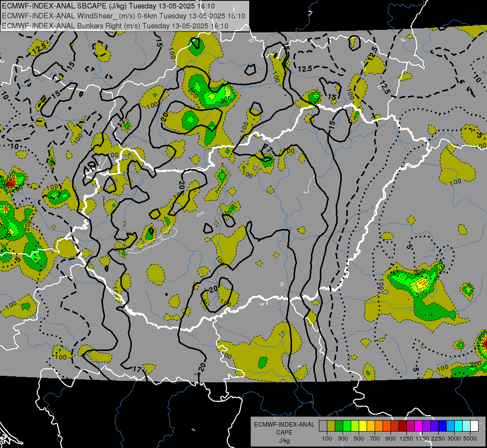
Task: Click the legend tick label 1250
Action: point(406,439)
